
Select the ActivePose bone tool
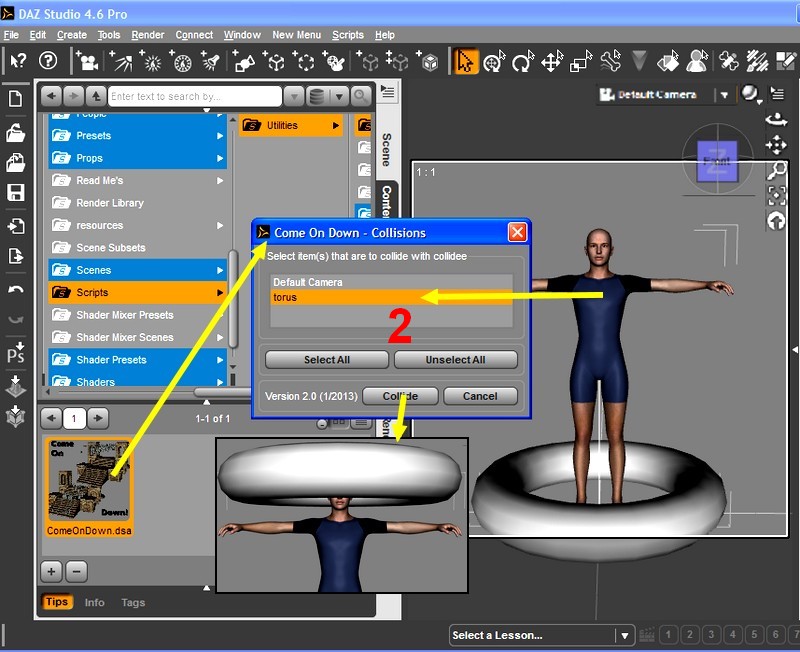coord(610,61)
